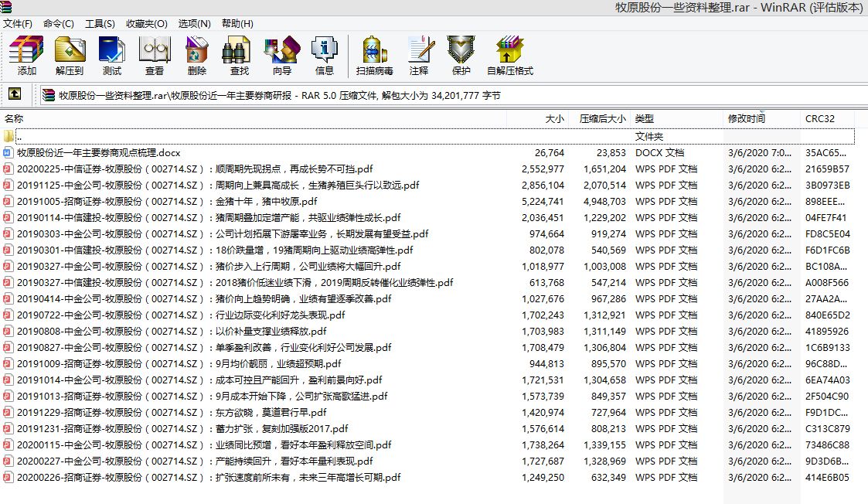The image size is (868, 504).
Task: Click packed size value 1,651,204
Action: [604, 169]
